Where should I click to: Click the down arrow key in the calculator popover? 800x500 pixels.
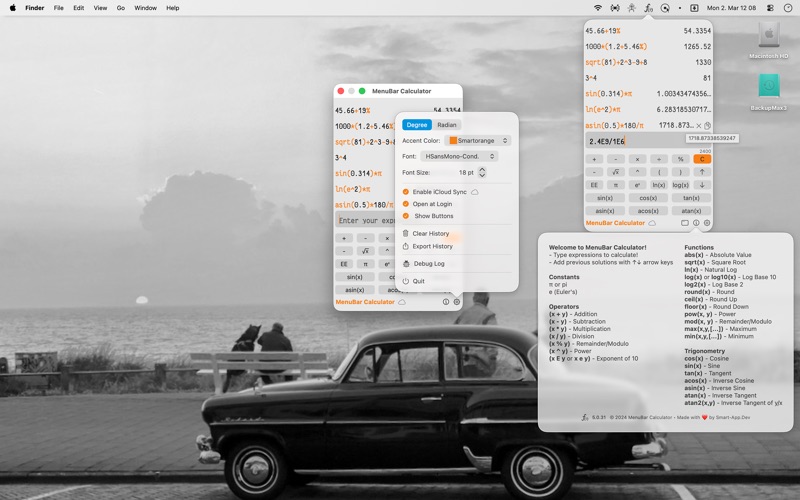702,185
